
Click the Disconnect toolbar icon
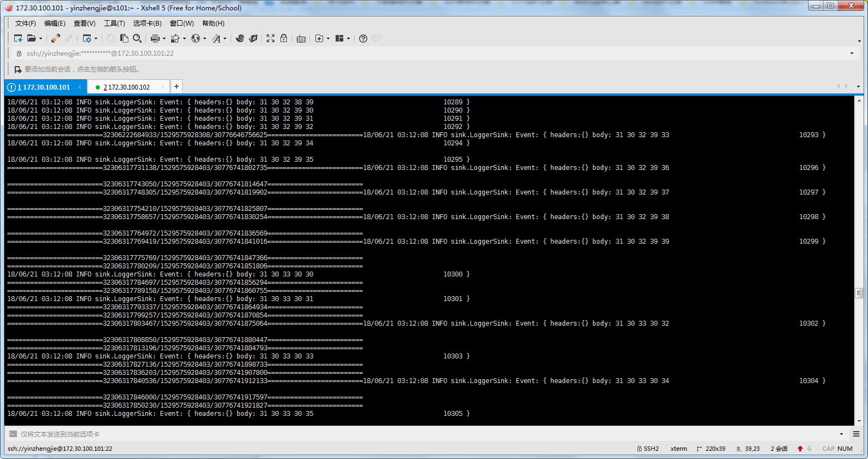click(69, 38)
